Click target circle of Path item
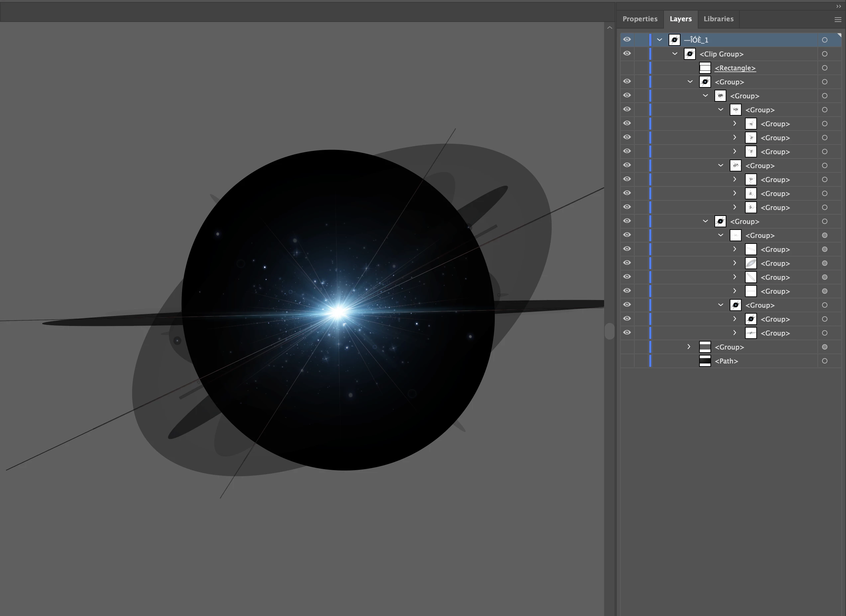This screenshot has width=846, height=616. tap(824, 361)
